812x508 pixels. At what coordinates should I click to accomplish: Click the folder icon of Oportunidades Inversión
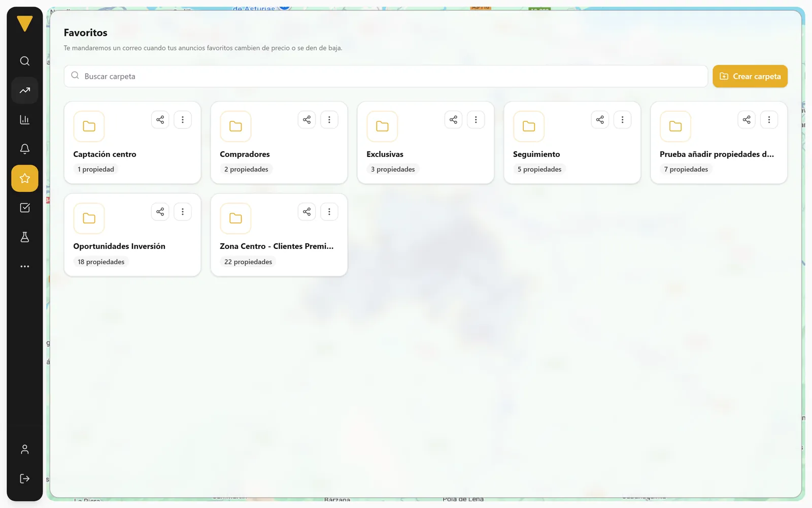89,218
